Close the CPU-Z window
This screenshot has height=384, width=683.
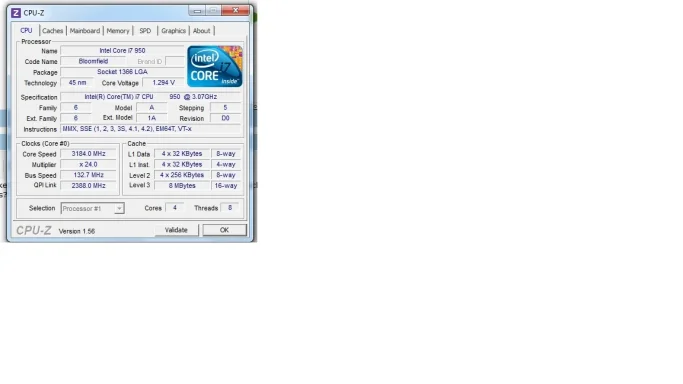pos(236,10)
